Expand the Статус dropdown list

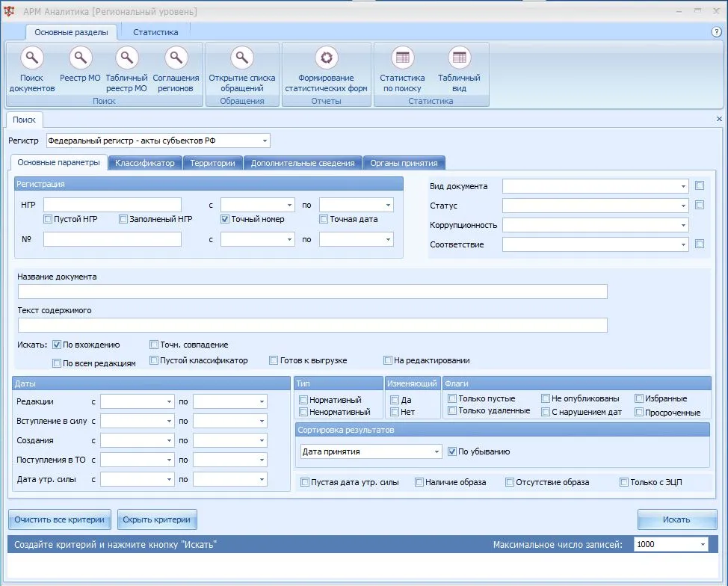(683, 206)
